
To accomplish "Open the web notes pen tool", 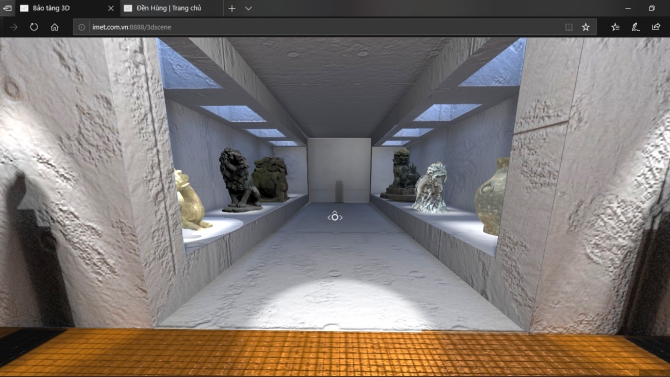I will pos(635,27).
